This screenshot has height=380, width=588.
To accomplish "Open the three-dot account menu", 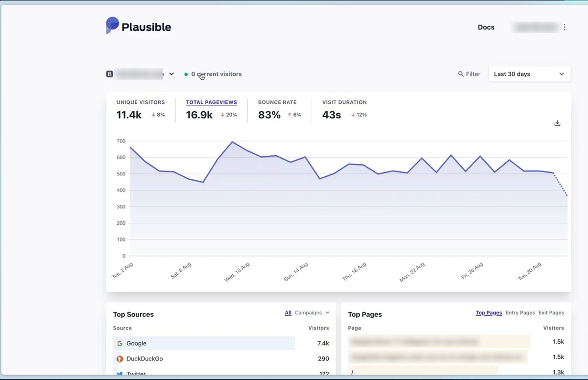I will [x=564, y=27].
